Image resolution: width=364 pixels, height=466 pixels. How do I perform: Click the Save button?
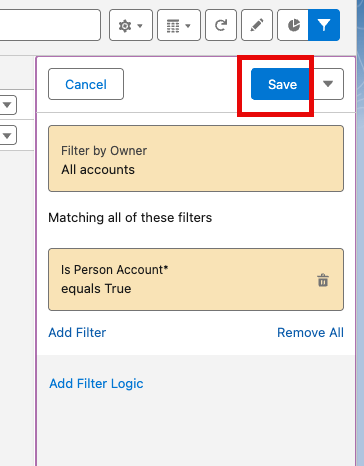coord(282,84)
